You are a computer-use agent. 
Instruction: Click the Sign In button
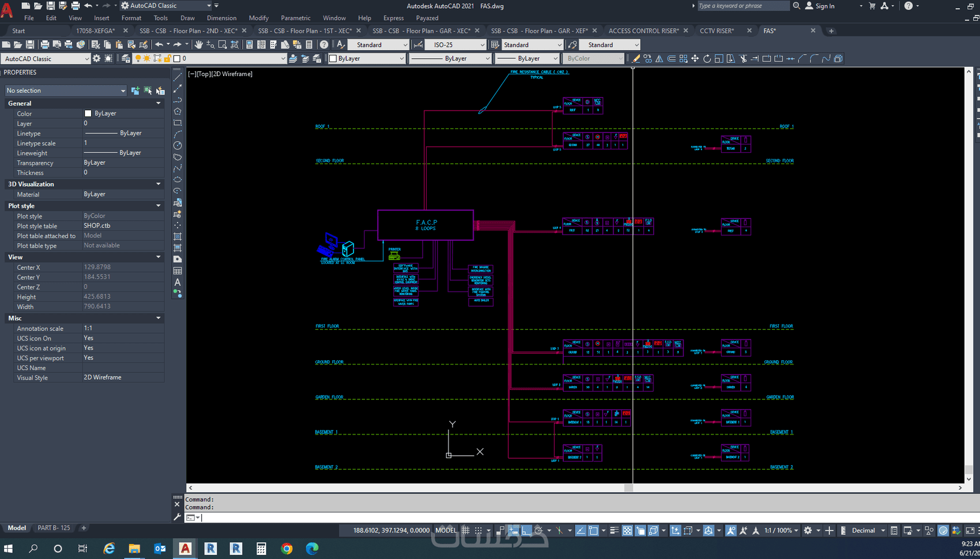coord(820,6)
